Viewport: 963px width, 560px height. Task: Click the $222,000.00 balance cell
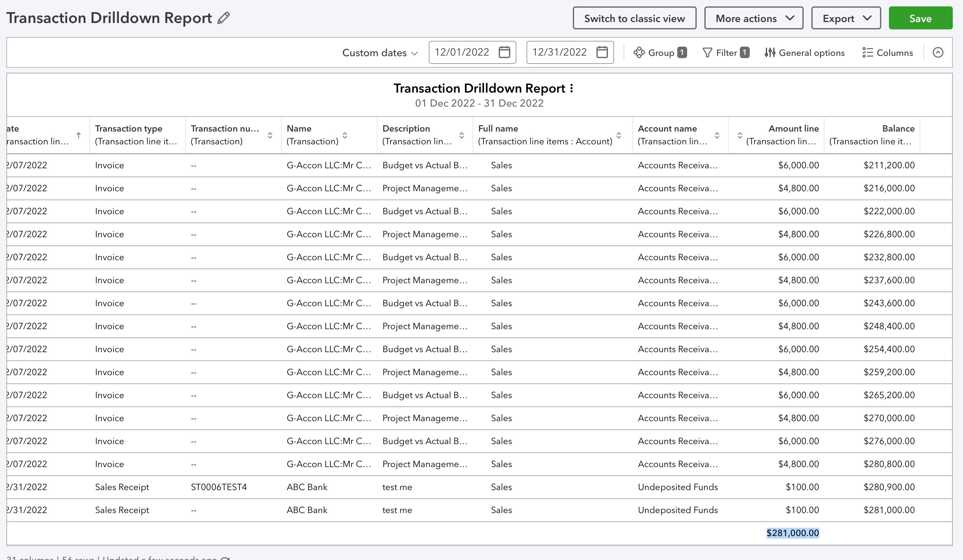coord(889,211)
